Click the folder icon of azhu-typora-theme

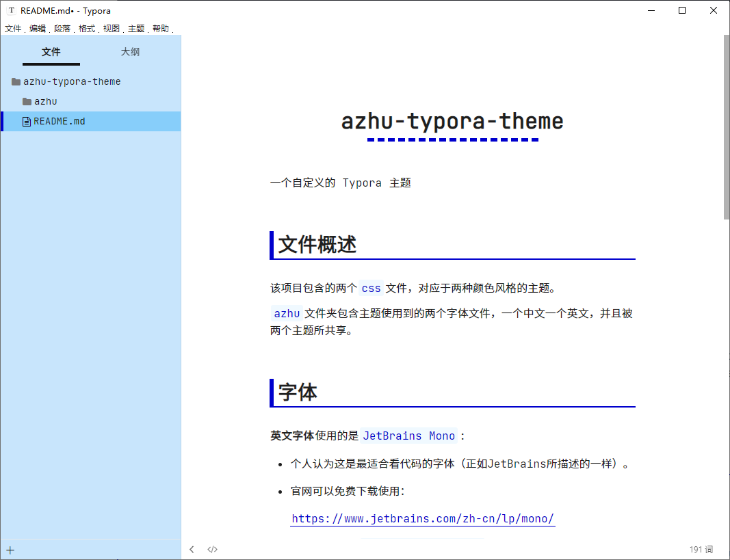point(14,81)
